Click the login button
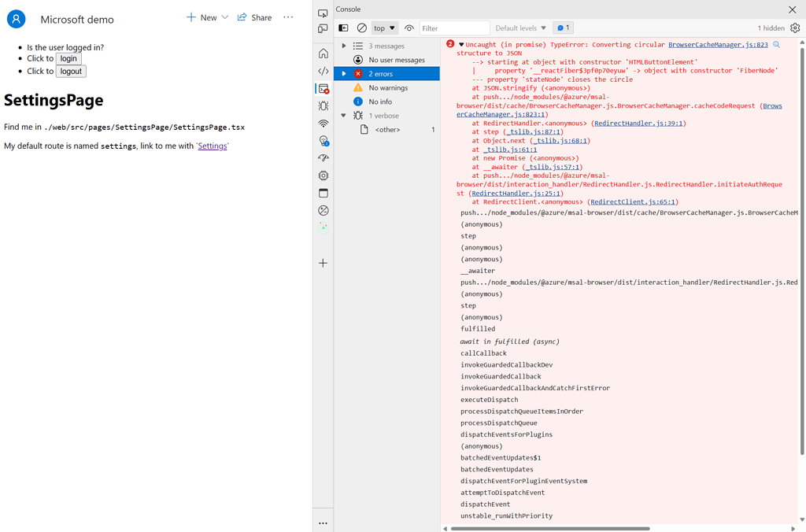 pos(68,58)
